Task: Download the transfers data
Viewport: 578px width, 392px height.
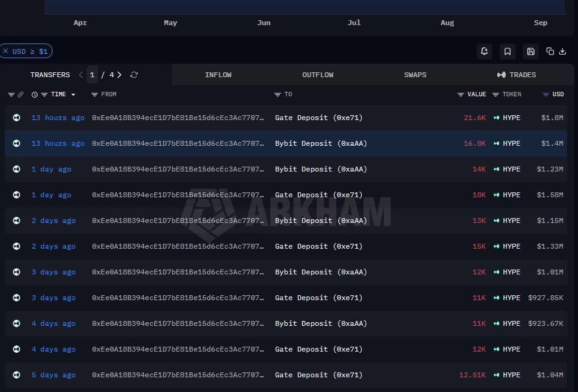Action: click(563, 51)
